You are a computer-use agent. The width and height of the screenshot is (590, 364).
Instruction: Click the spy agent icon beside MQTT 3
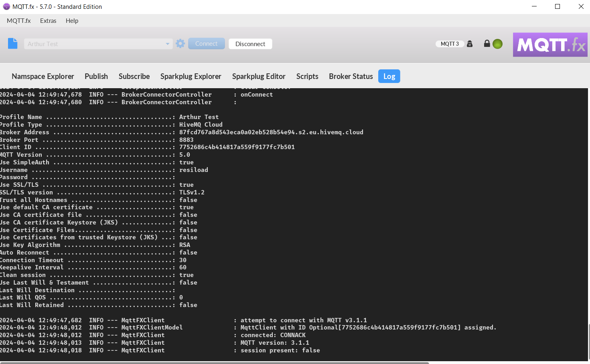470,44
